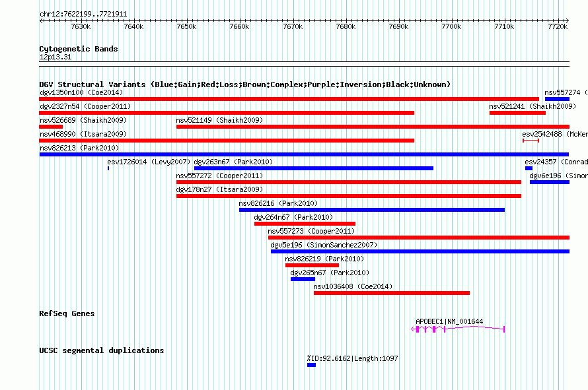588x390 pixels.
Task: Select the nsv557274 blue gain bar
Action: (x=557, y=99)
